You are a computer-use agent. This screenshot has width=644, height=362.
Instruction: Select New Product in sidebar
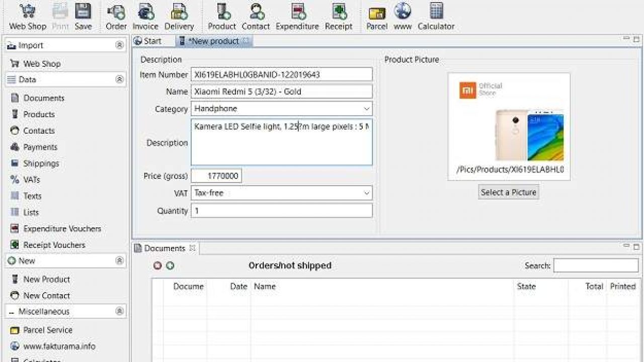40,279
